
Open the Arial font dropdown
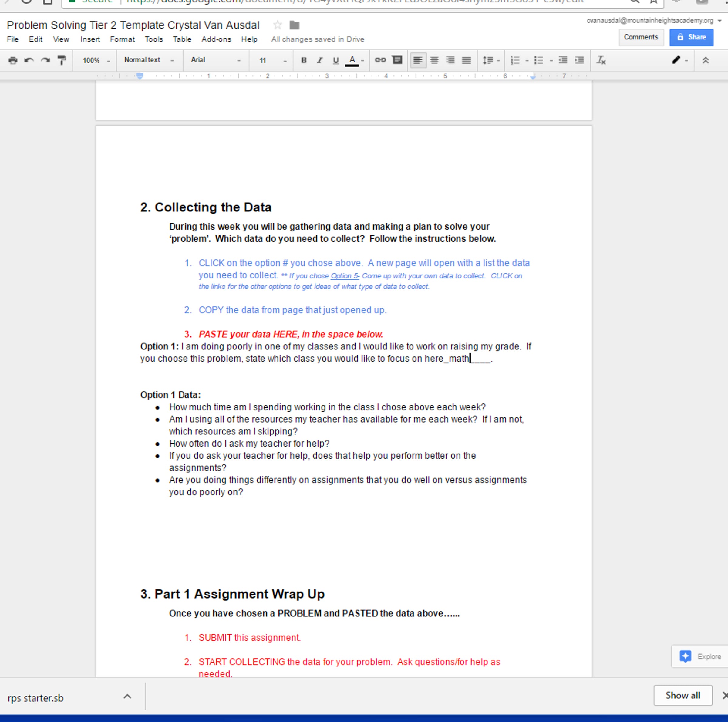point(215,60)
